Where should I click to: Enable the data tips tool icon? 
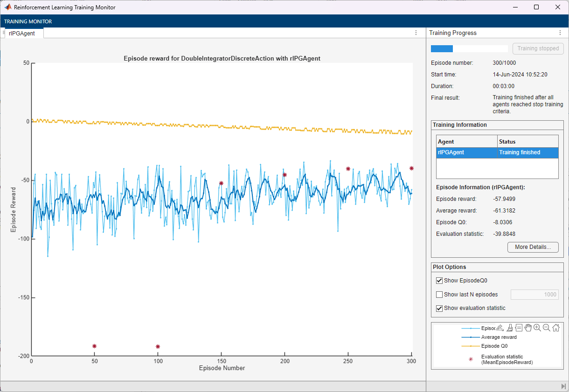519,328
